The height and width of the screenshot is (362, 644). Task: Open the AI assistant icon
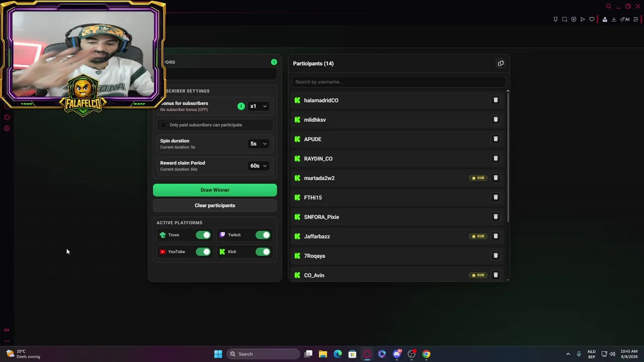click(625, 20)
